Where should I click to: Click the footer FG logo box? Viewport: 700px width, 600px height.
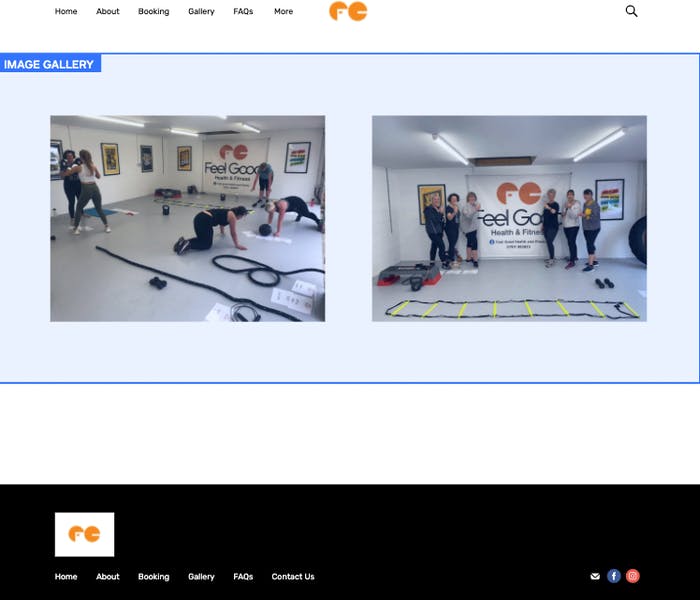pyautogui.click(x=84, y=534)
